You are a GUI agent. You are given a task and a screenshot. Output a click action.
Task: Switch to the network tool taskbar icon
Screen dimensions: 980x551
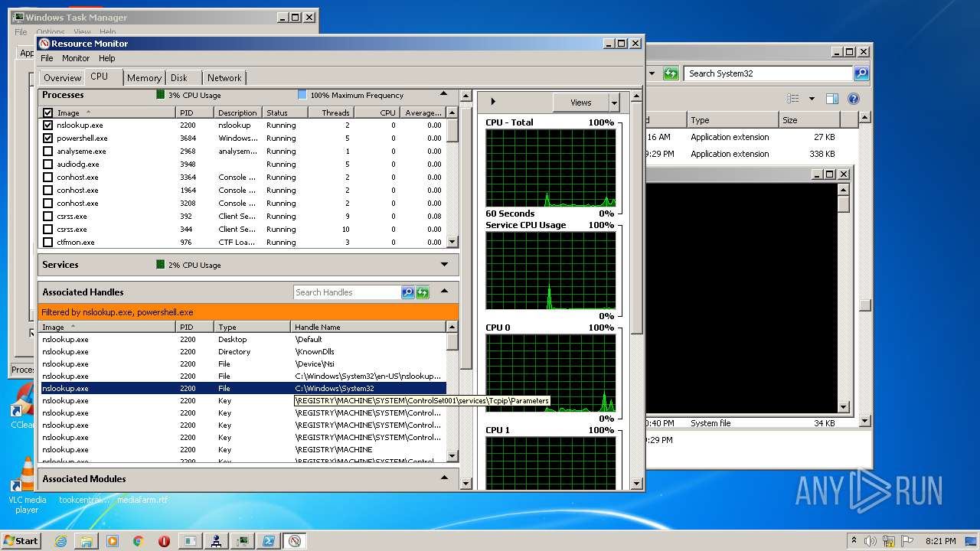point(216,541)
